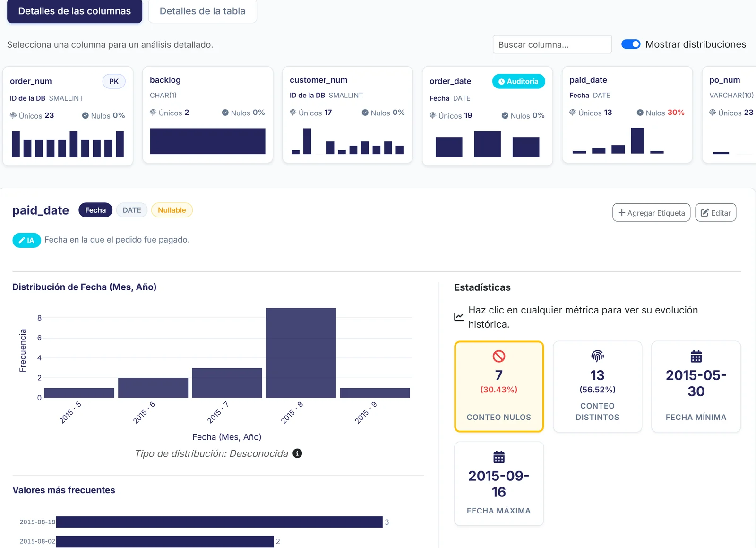The height and width of the screenshot is (548, 756).
Task: Click the PK badge on order_num
Action: click(x=114, y=81)
